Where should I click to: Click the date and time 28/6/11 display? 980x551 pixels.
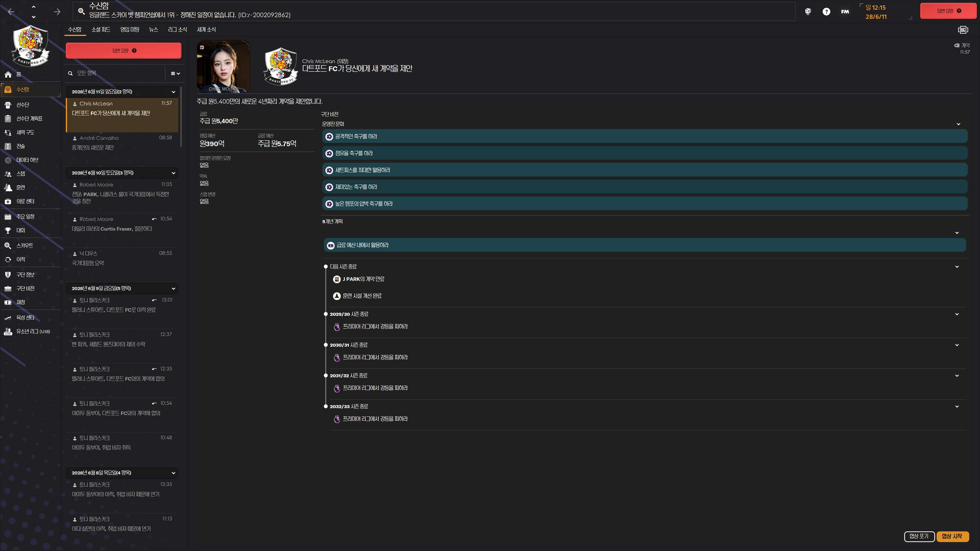tap(876, 12)
